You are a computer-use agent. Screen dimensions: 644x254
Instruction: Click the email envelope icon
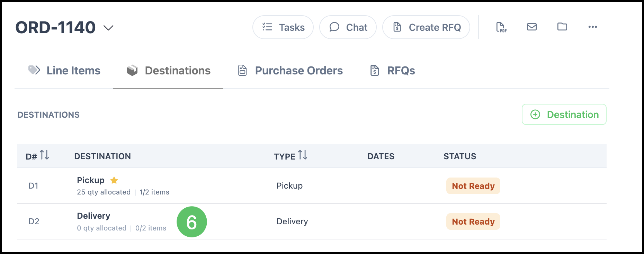pyautogui.click(x=532, y=27)
